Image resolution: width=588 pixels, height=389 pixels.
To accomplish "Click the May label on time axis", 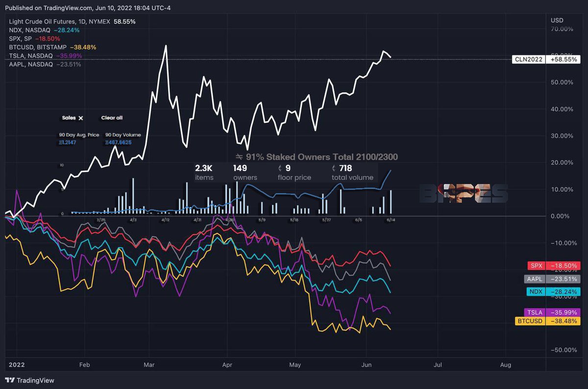I will coord(295,365).
